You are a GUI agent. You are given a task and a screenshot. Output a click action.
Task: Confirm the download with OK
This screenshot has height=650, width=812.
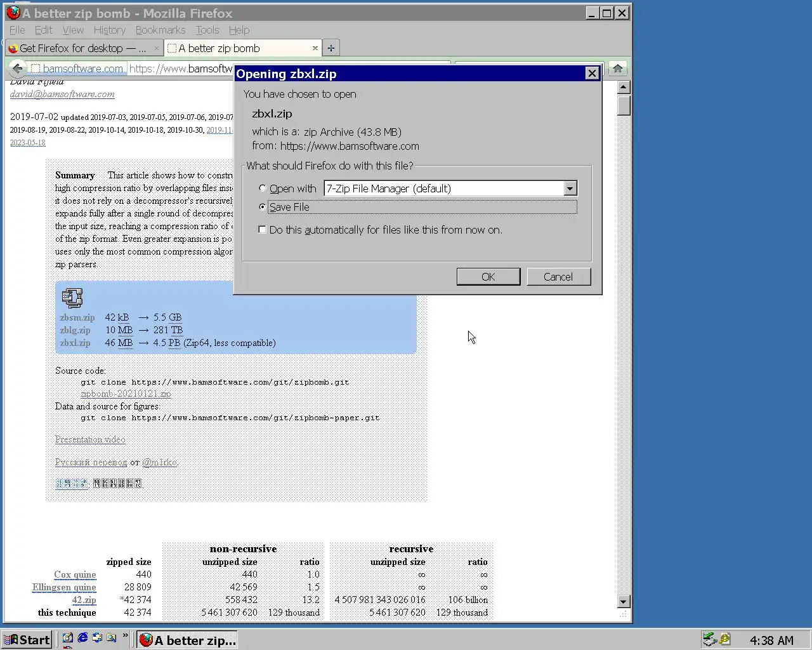(488, 277)
